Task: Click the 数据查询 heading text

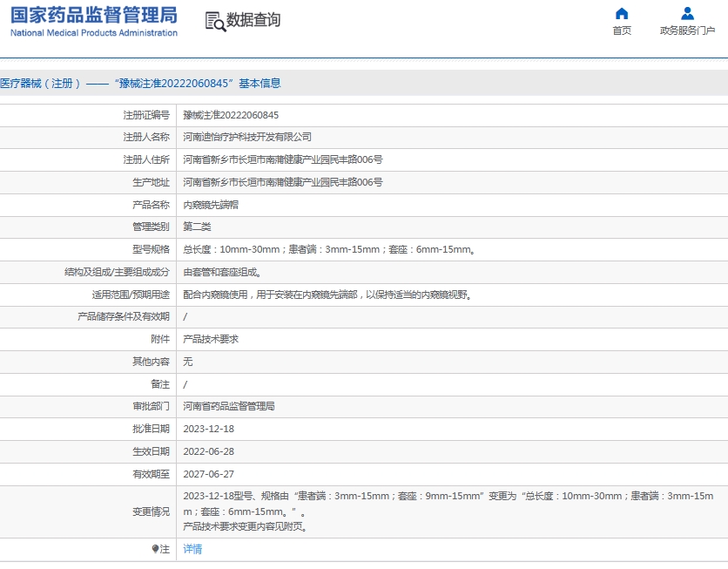Action: point(253,20)
